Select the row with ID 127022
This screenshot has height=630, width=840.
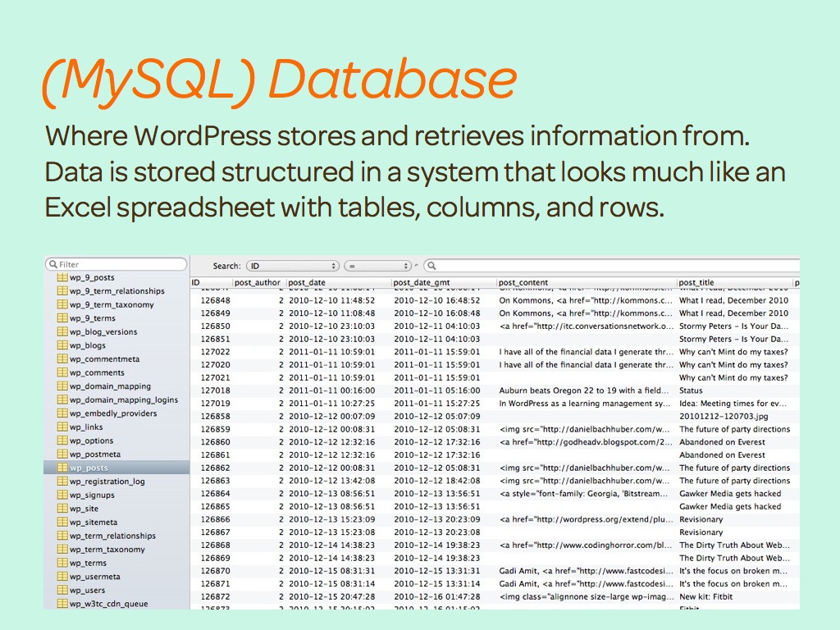pos(495,352)
